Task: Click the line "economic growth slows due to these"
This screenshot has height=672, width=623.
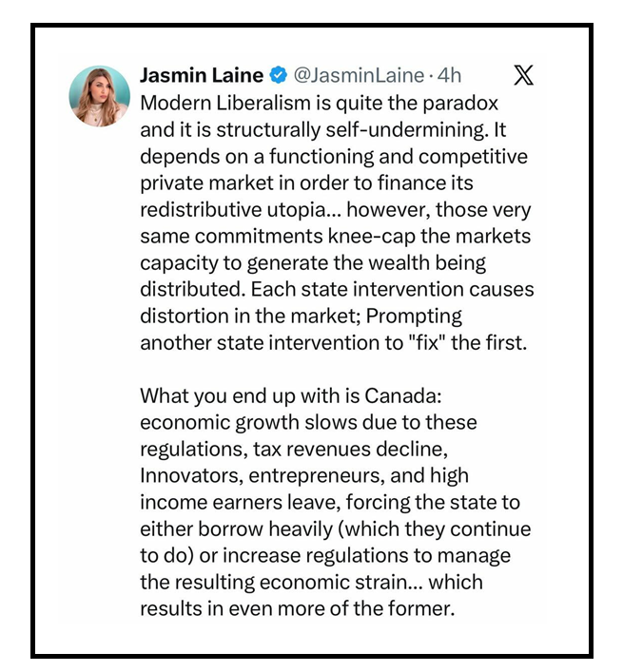Action: click(308, 423)
